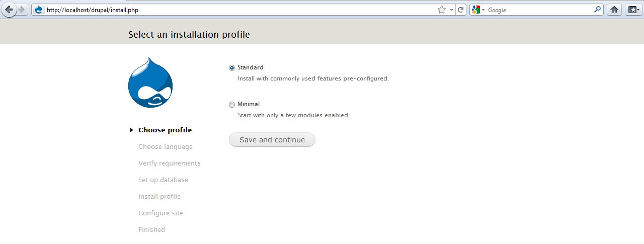The width and height of the screenshot is (644, 244).
Task: Go to the browser Home page
Action: (x=614, y=10)
